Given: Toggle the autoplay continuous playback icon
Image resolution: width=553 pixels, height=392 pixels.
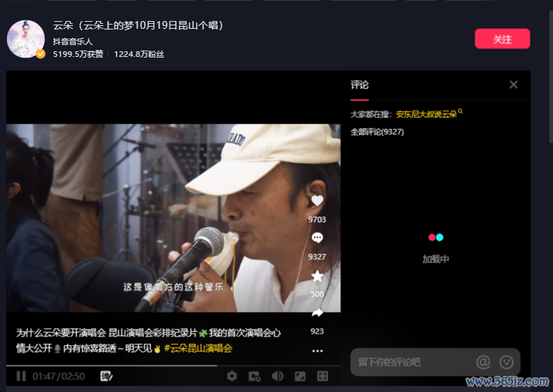Looking at the screenshot, I should point(254,377).
